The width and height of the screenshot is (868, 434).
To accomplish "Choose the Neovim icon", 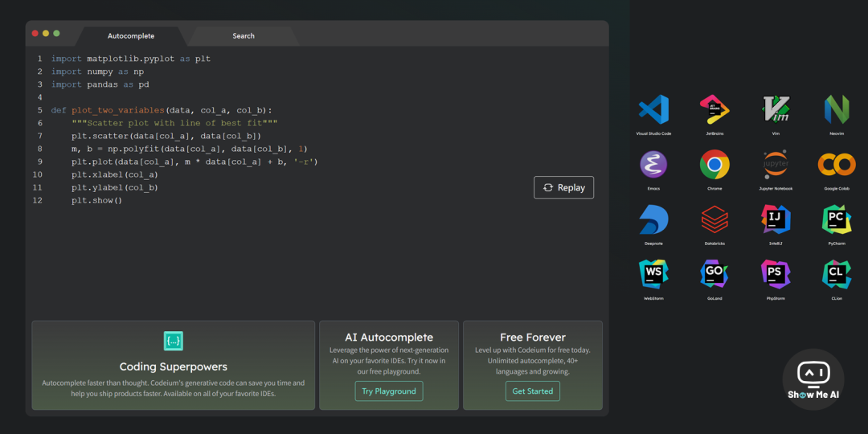I will click(837, 110).
